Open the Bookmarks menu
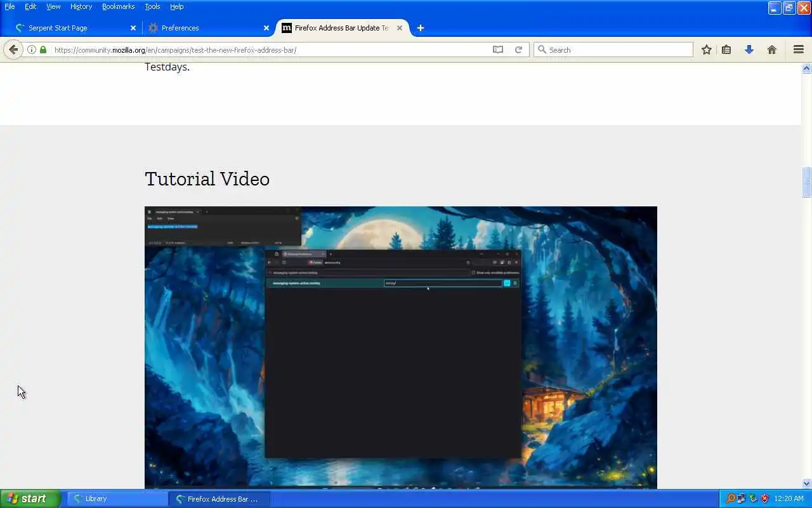The height and width of the screenshot is (508, 812). pos(118,6)
